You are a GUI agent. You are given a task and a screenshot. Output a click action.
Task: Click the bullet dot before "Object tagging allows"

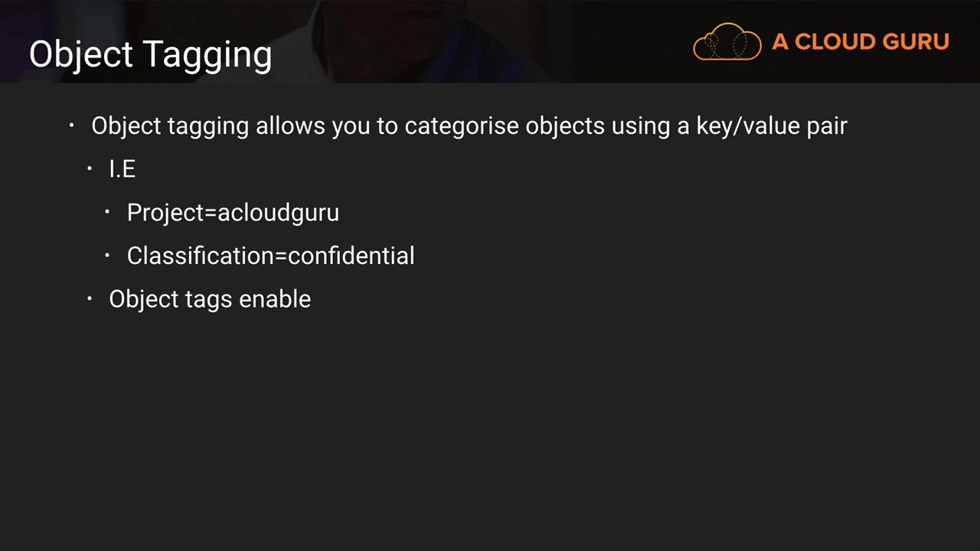(72, 125)
